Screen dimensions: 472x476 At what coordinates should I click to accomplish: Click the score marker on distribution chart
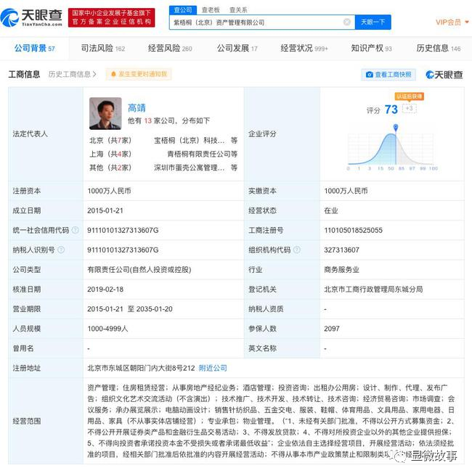tap(396, 128)
